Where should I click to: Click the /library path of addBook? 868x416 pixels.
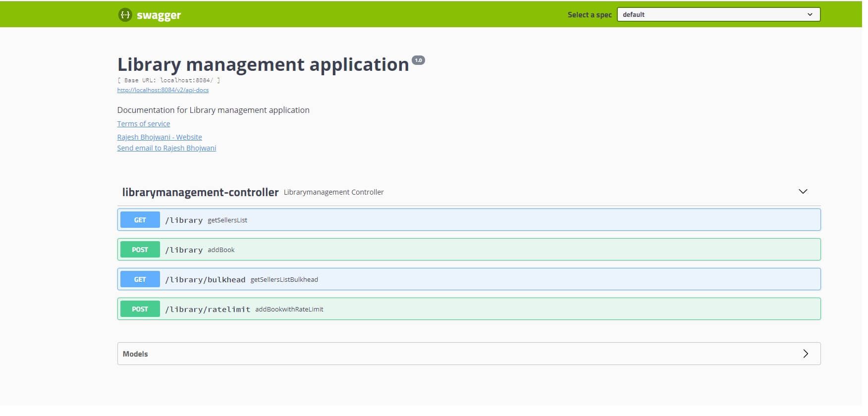coord(184,250)
